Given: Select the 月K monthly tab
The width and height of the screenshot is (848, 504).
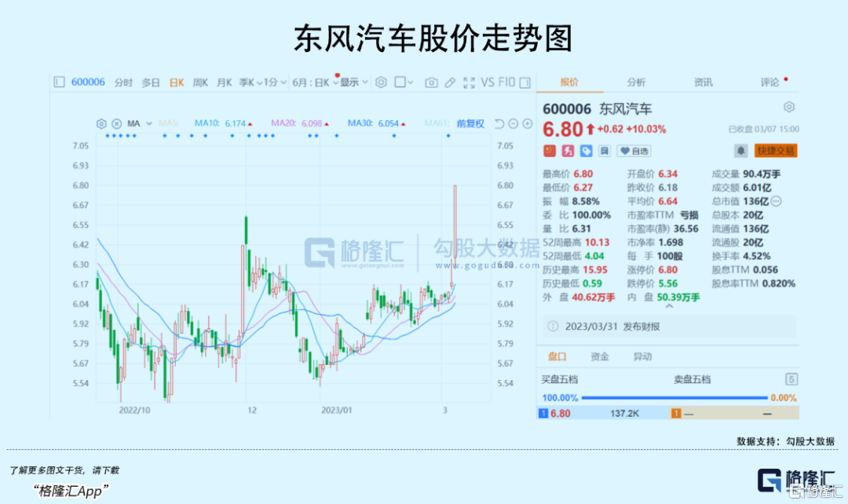Looking at the screenshot, I should click(x=225, y=82).
